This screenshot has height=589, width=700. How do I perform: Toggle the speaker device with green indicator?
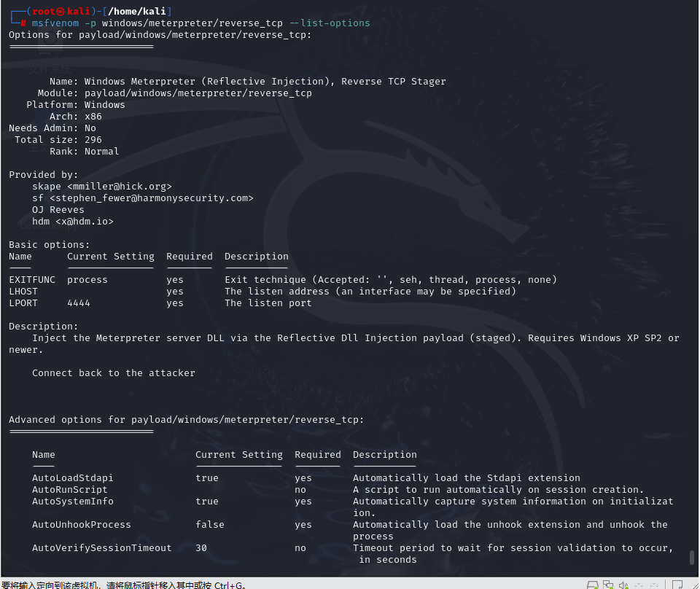tap(623, 583)
